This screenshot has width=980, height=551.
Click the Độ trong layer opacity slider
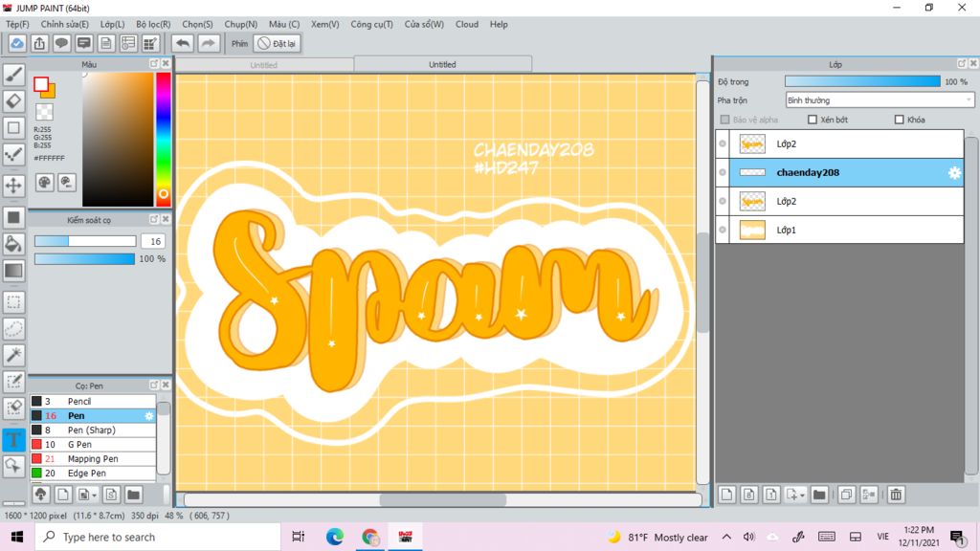(x=862, y=81)
